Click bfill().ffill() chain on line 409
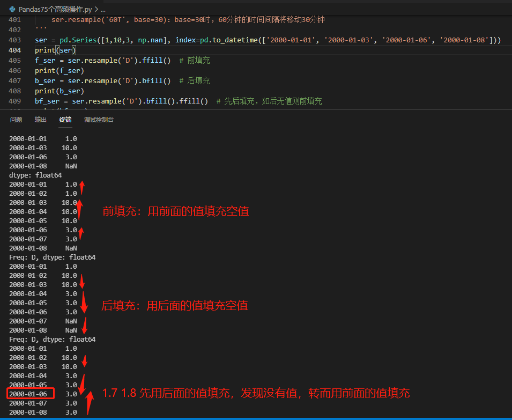 177,101
